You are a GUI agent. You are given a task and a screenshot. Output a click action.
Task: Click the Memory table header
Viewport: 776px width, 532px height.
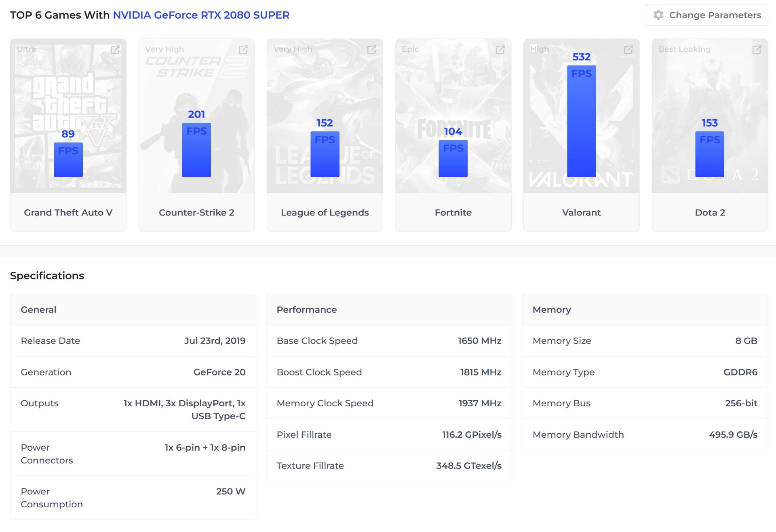coord(645,310)
